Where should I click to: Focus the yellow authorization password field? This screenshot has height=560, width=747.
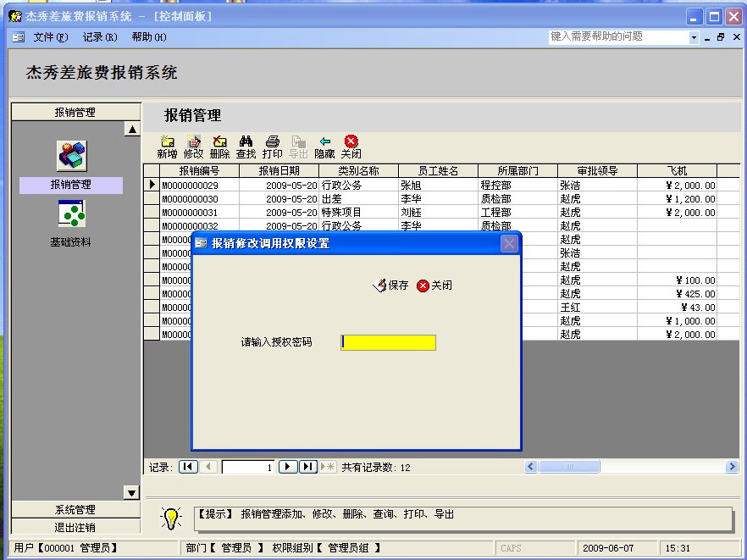(388, 342)
